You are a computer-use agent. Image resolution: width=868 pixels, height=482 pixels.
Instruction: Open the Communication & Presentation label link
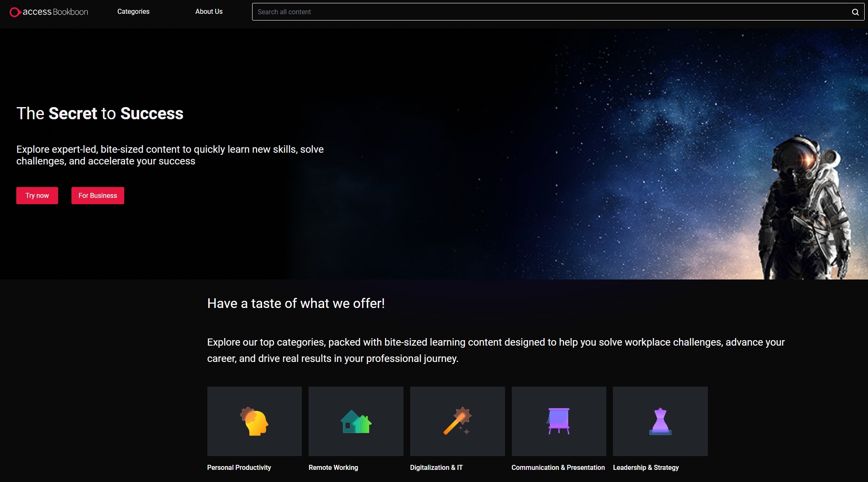point(558,467)
